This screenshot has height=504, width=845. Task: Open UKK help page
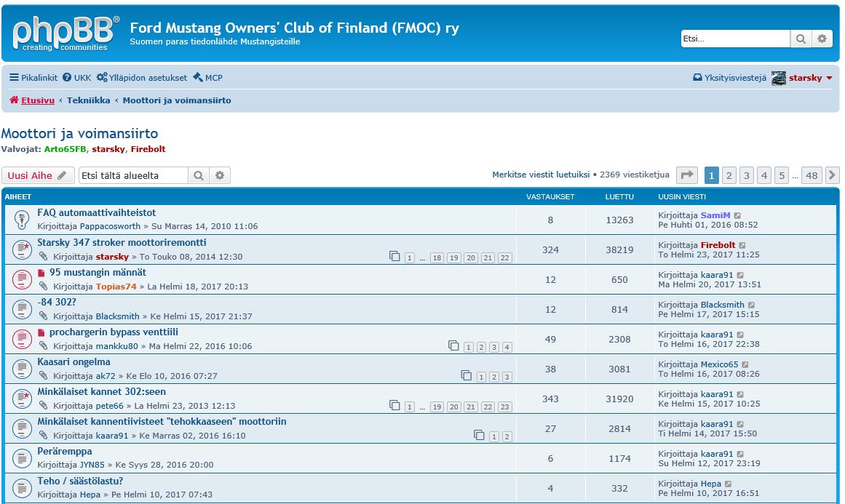(x=76, y=78)
